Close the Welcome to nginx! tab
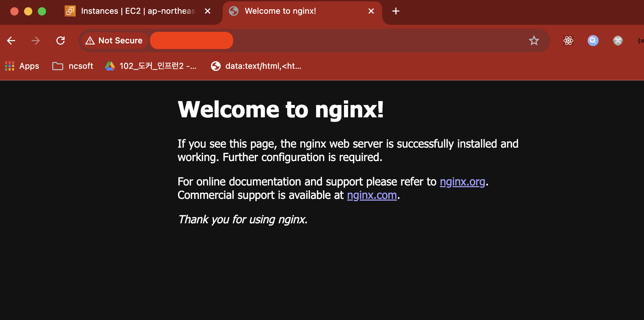The width and height of the screenshot is (644, 320). coord(371,11)
